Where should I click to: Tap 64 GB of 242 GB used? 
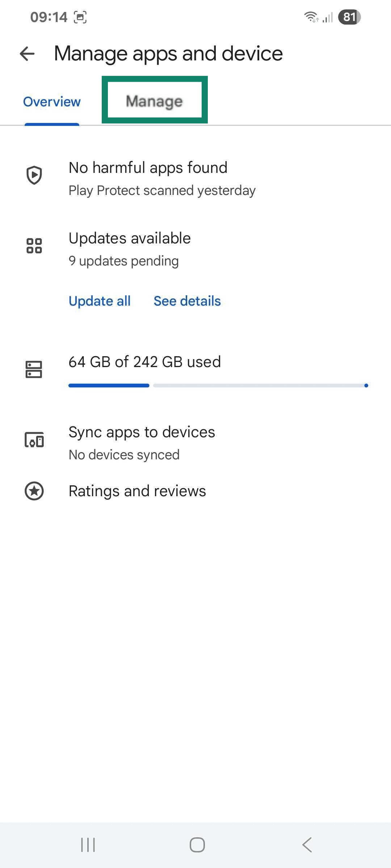click(144, 362)
